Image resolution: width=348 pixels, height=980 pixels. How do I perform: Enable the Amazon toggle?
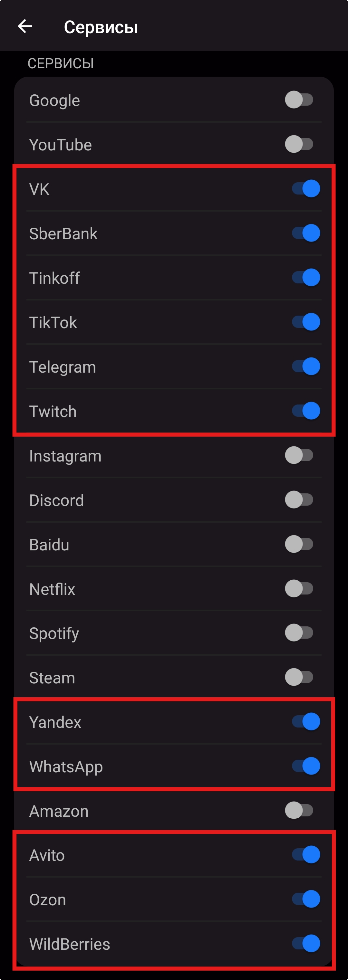point(299,811)
